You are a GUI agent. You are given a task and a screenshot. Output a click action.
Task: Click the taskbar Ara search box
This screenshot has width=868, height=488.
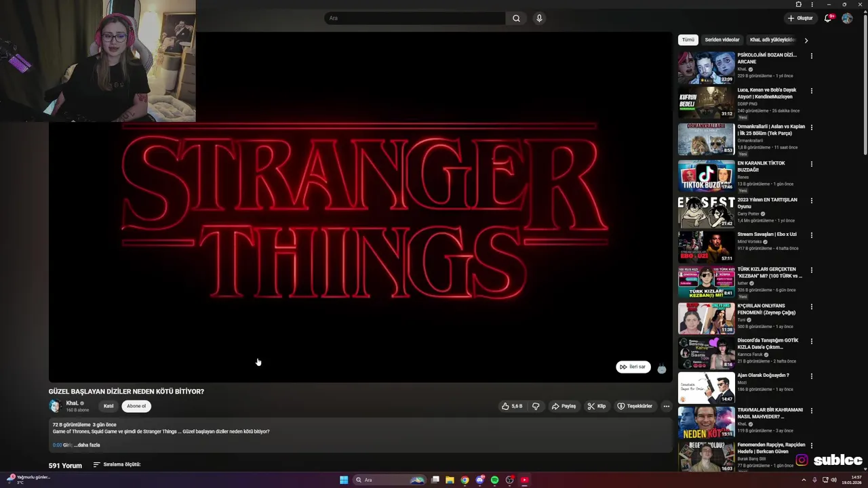(x=389, y=480)
